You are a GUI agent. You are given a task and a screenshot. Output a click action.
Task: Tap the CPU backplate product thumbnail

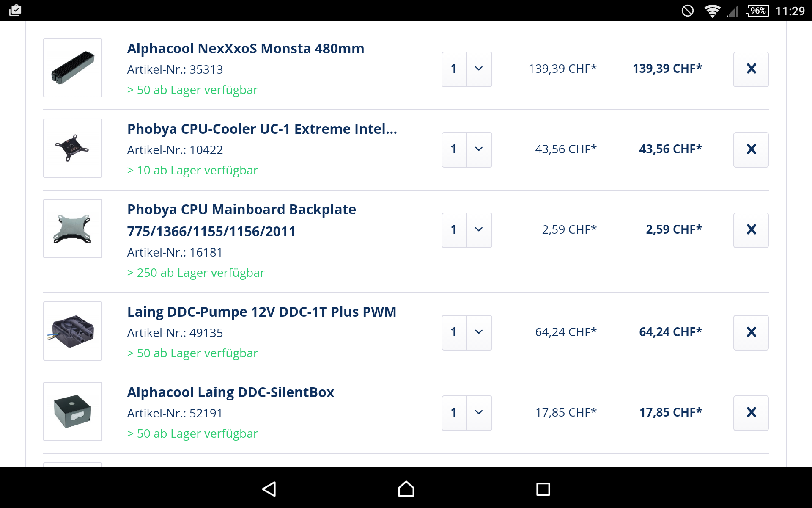point(73,229)
